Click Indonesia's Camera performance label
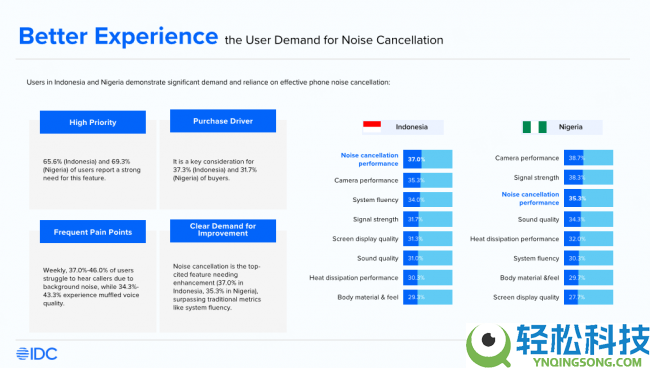Viewport: 650px width, 368px height. (366, 180)
